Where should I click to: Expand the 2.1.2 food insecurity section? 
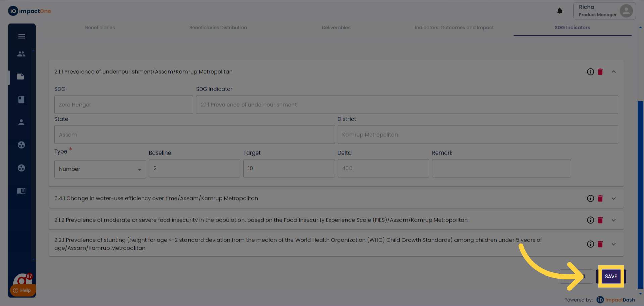tap(613, 220)
